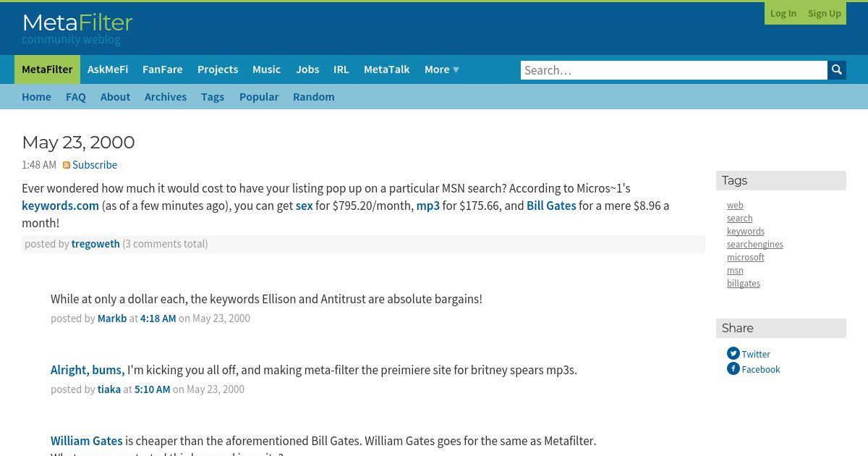Switch to the IRL tab
Viewport: 868px width, 456px height.
(x=341, y=69)
